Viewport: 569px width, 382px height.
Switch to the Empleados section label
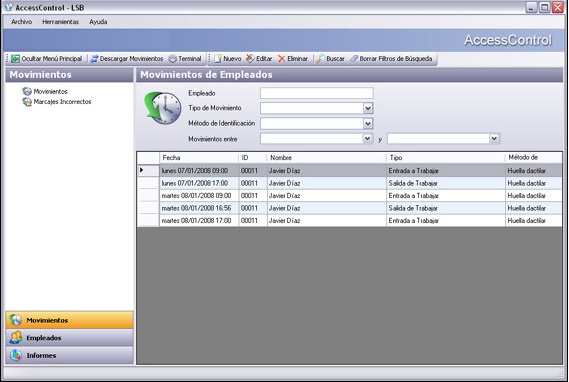click(44, 338)
